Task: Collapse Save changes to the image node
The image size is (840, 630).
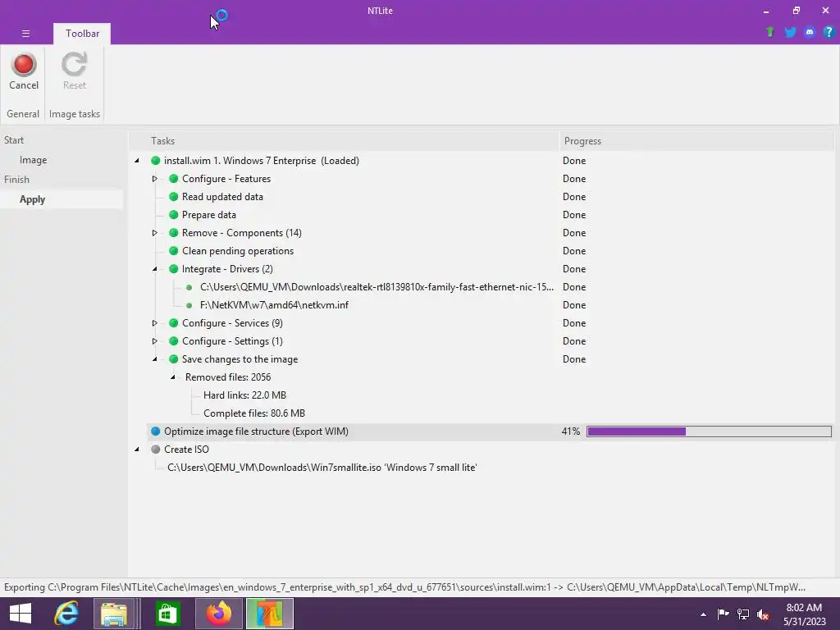Action: (155, 359)
